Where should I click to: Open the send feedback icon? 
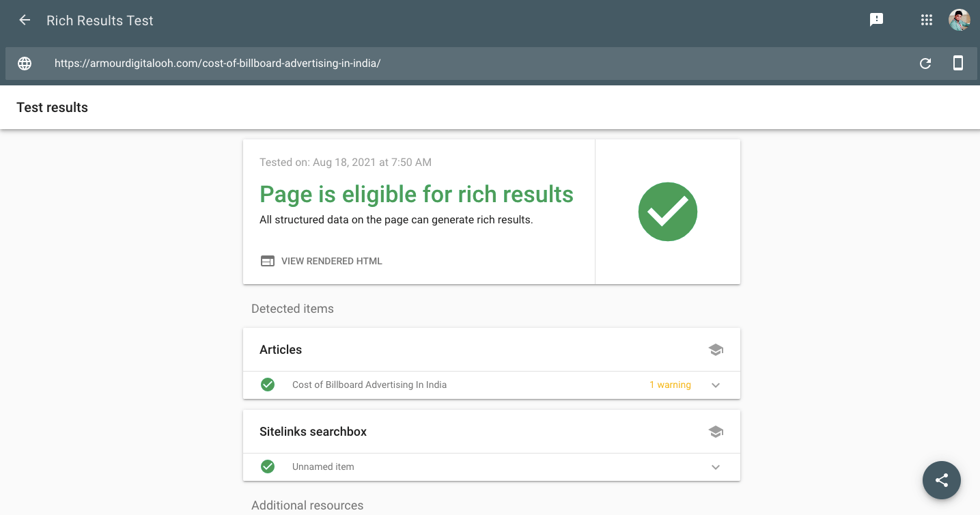[876, 20]
